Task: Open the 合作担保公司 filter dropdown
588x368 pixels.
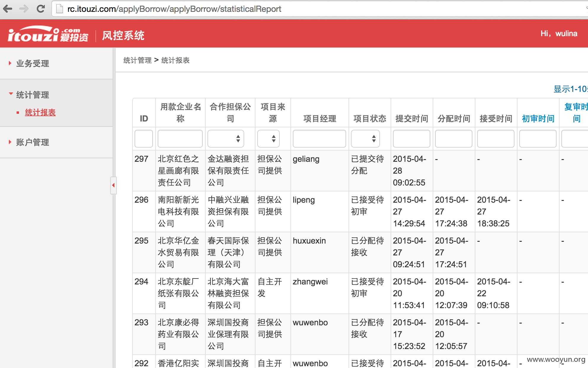Action: [226, 138]
